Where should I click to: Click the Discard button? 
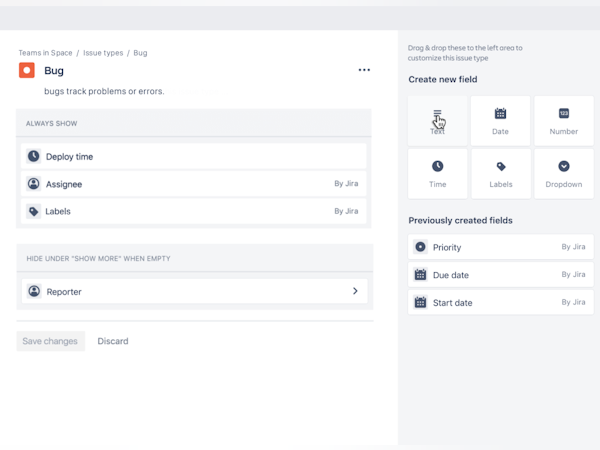pyautogui.click(x=113, y=341)
